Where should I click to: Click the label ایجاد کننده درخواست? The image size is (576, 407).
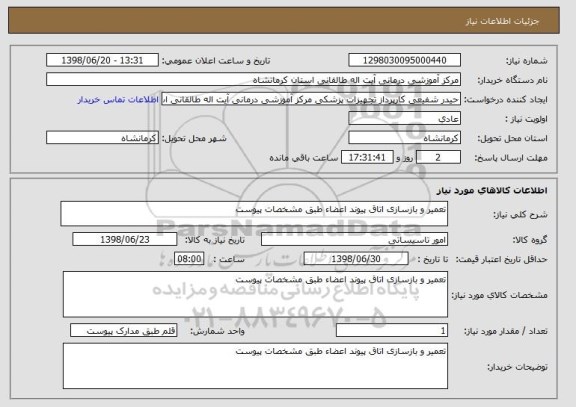pyautogui.click(x=506, y=100)
